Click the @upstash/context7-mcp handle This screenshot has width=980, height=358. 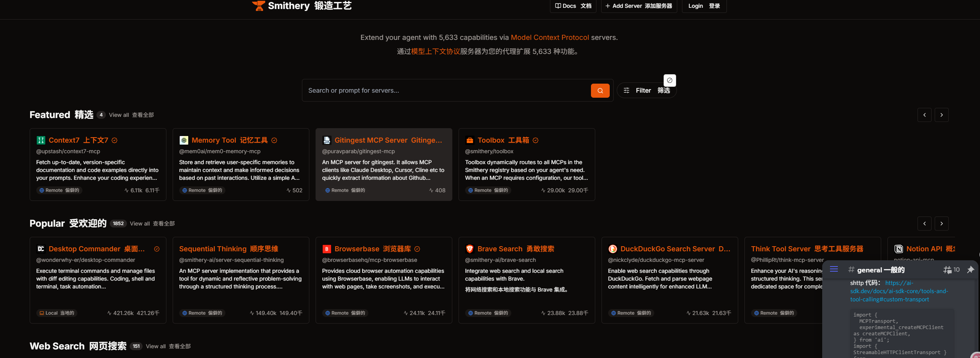68,151
